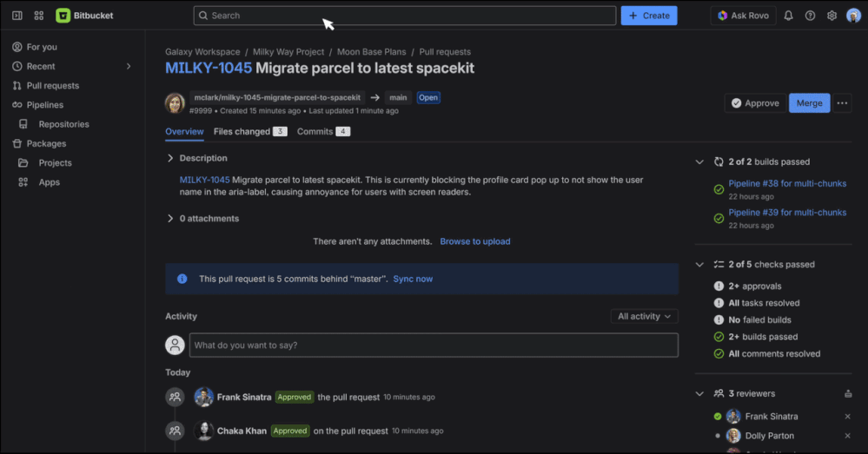Switch to the Files changed tab
Viewport: 868px width, 454px height.
click(250, 132)
